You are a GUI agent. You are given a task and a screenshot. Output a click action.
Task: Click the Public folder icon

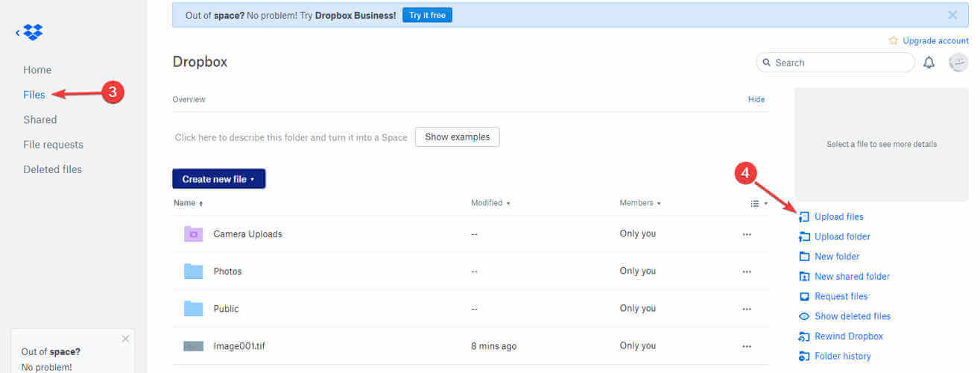click(193, 308)
